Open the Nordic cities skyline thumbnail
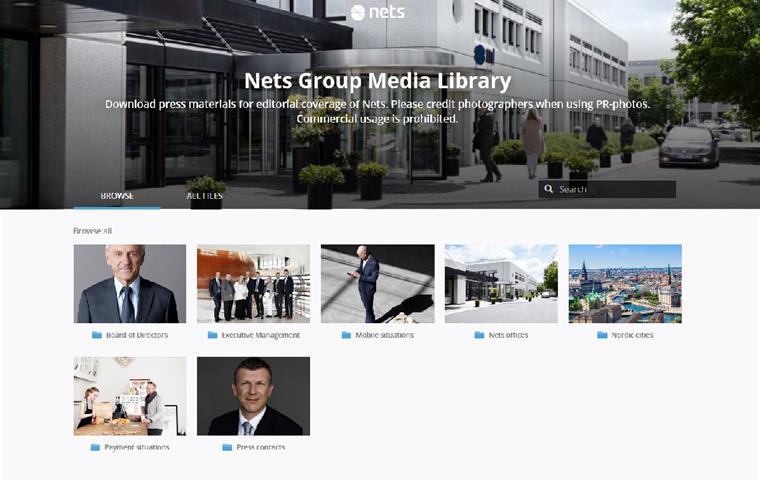760x480 pixels. (625, 284)
